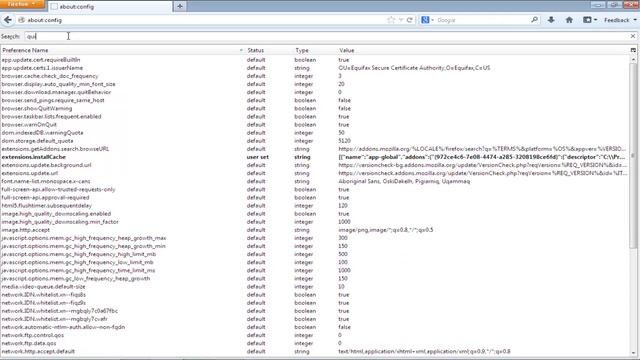Screen dimensions: 640x360
Task: Sort by the Status column header
Action: coord(269,50)
